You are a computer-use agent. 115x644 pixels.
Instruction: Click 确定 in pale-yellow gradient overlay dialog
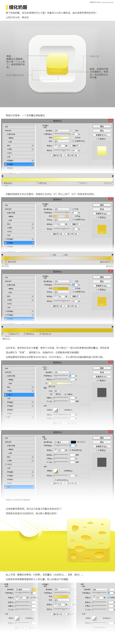pyautogui.click(x=102, y=127)
